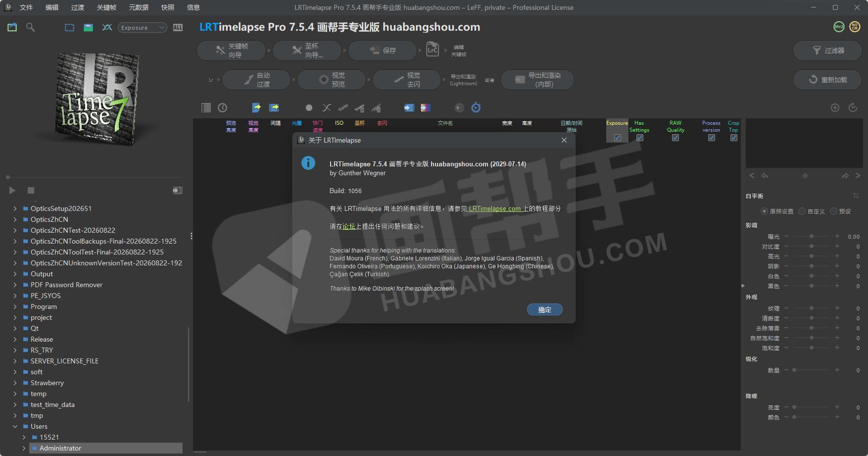
Task: Click the 过滤器 filter button
Action: [x=827, y=51]
